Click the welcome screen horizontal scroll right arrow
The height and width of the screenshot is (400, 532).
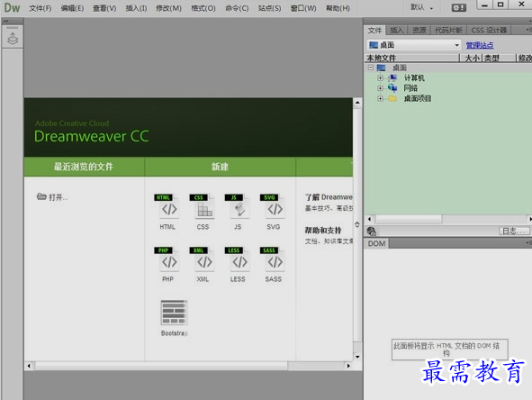tap(348, 366)
